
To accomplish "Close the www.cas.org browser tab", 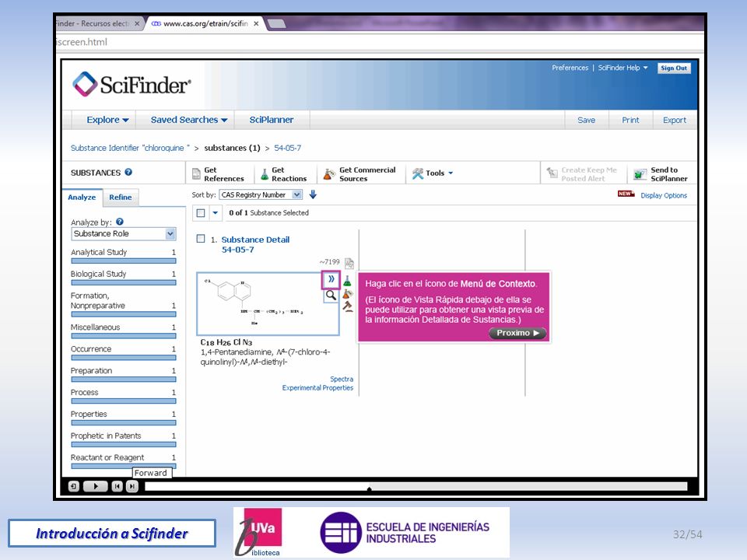I will tap(256, 23).
